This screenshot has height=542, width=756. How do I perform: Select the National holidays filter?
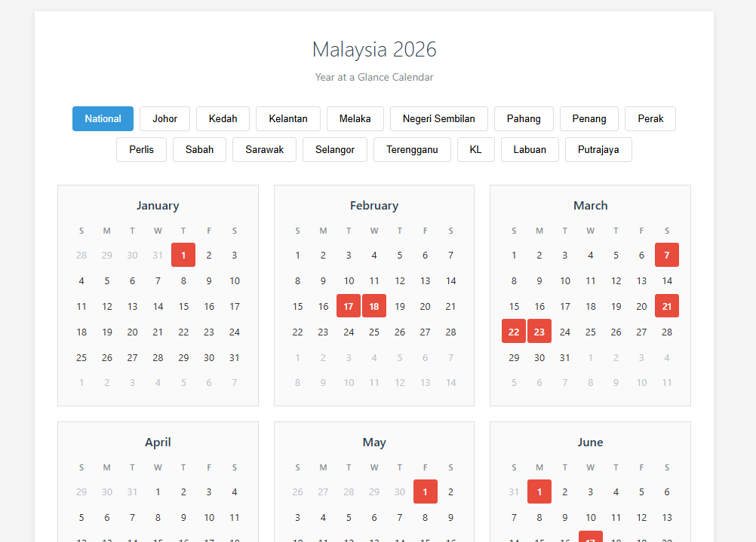pyautogui.click(x=103, y=118)
